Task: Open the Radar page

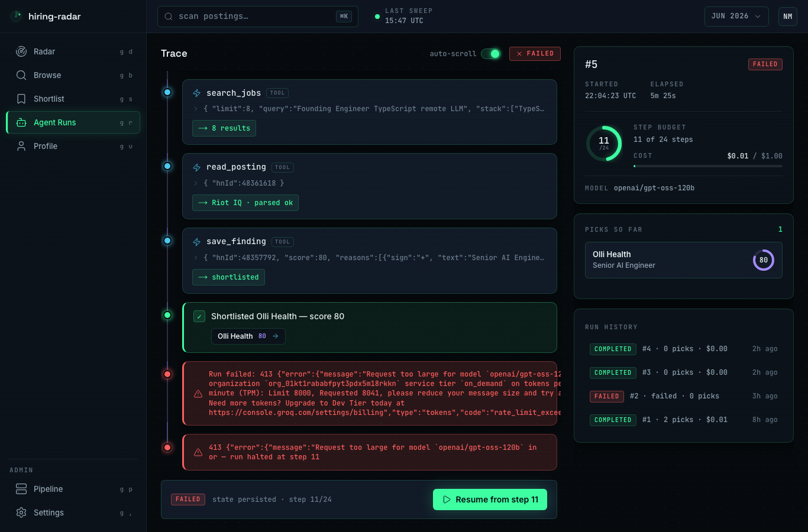Action: click(73, 51)
